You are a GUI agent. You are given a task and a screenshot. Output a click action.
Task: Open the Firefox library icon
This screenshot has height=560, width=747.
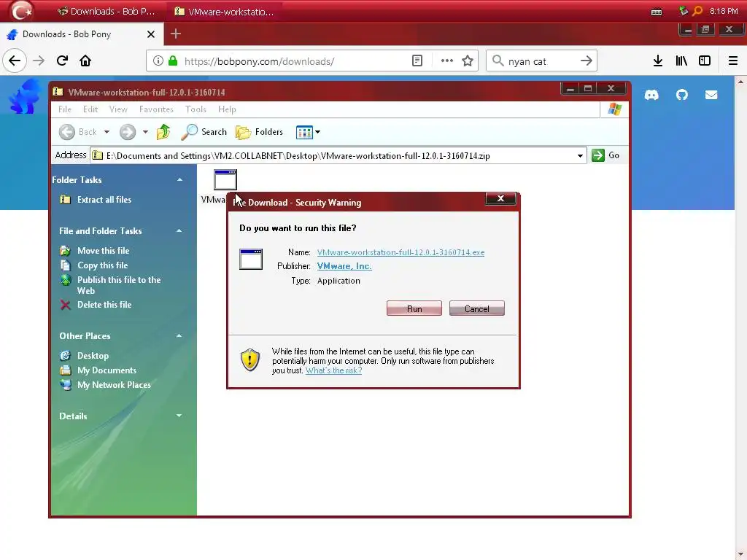coord(682,61)
